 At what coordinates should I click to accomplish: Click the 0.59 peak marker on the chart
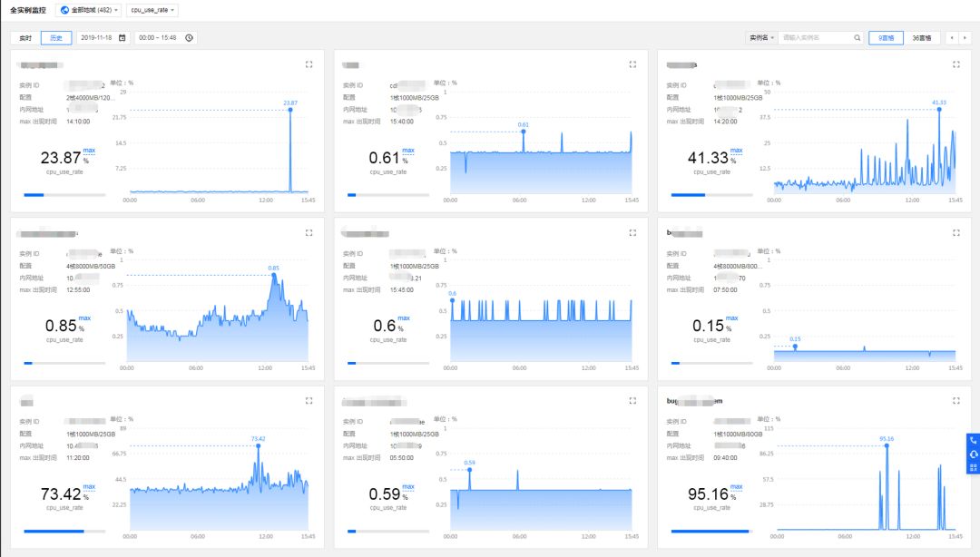point(469,470)
